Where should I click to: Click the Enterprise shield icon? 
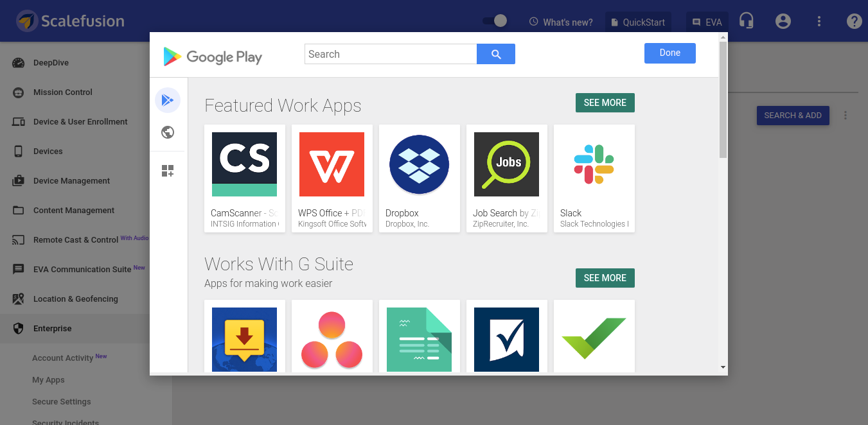coord(19,329)
